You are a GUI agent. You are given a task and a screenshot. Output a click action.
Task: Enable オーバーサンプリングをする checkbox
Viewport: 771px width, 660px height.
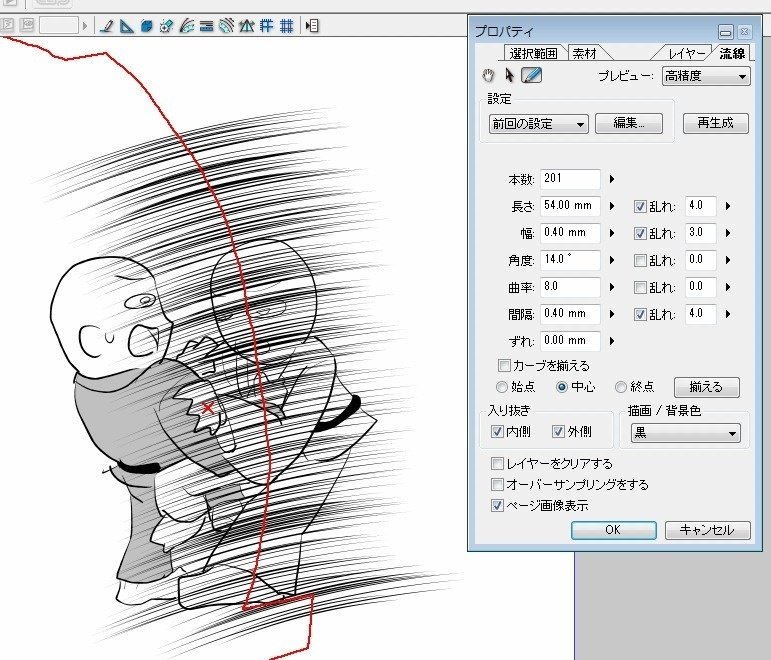click(x=497, y=485)
